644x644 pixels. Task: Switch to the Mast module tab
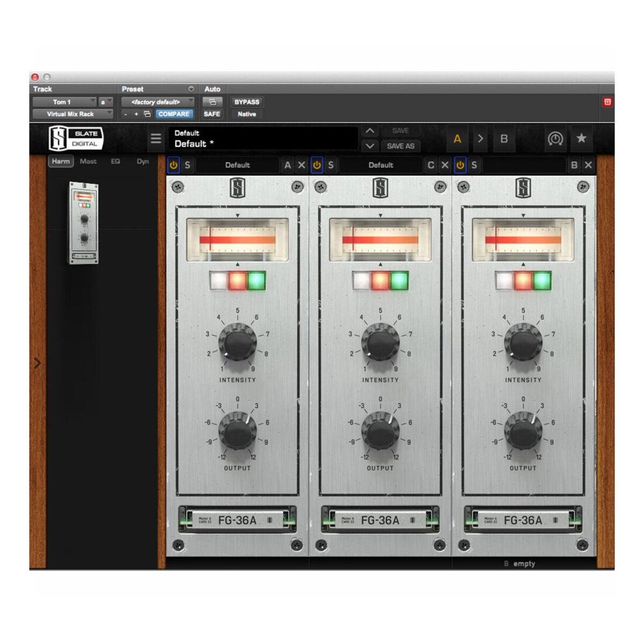tap(88, 162)
